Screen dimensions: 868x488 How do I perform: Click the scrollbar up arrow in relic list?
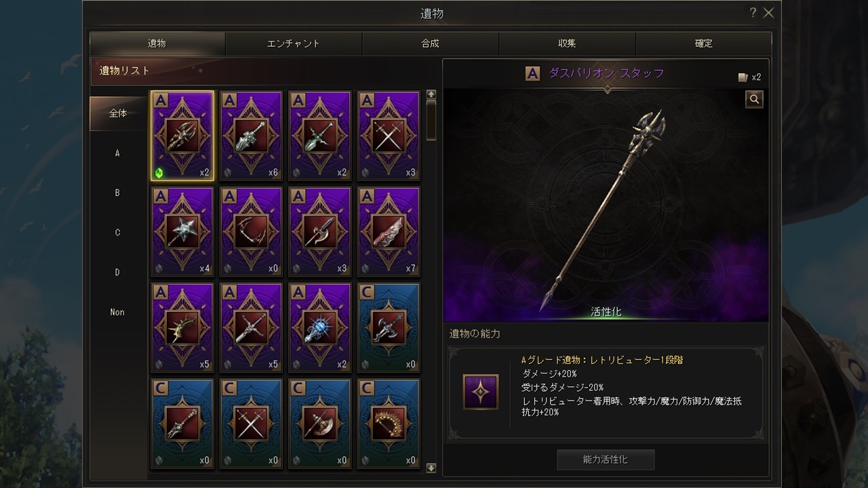(431, 94)
